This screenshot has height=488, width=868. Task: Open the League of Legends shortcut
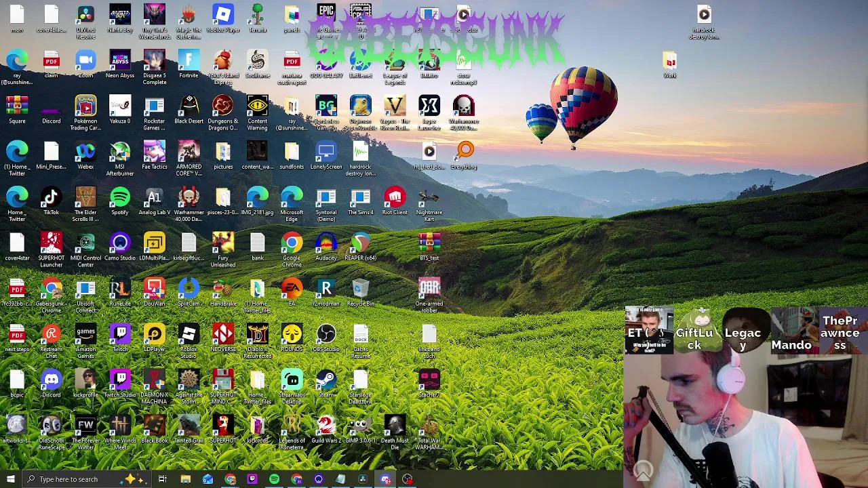(395, 68)
